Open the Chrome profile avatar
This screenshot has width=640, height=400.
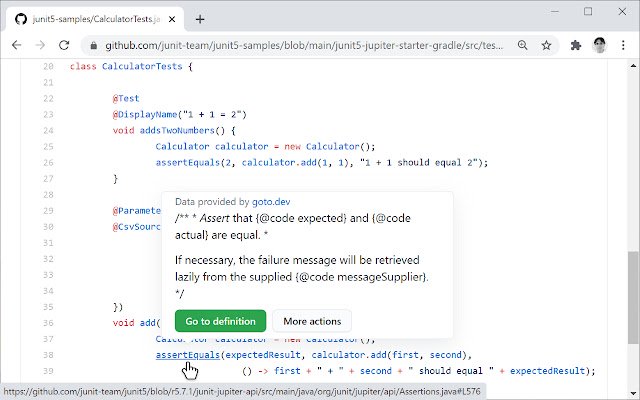599,45
